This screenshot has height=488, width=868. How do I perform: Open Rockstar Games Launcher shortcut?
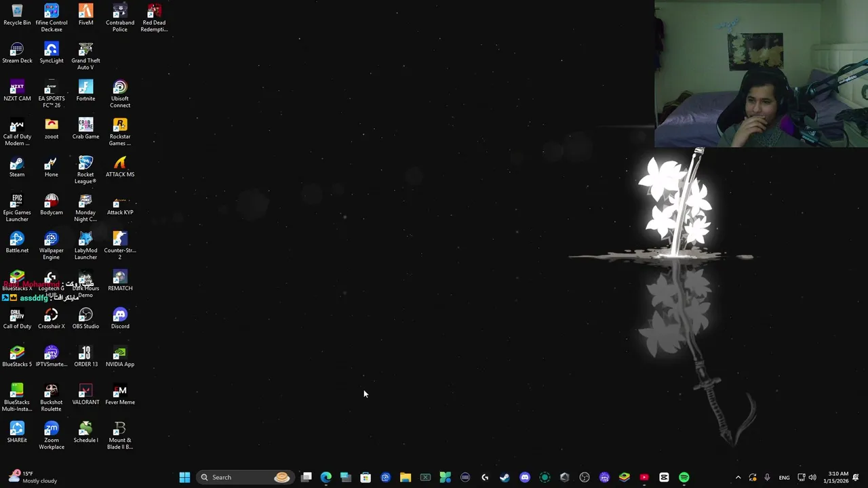pyautogui.click(x=120, y=132)
